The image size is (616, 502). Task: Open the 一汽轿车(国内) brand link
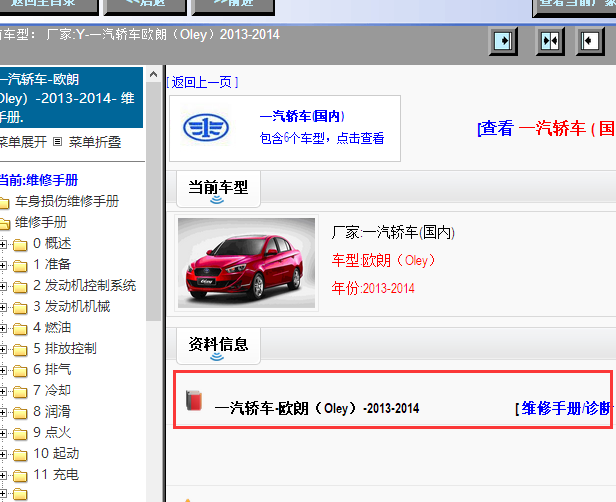click(302, 116)
